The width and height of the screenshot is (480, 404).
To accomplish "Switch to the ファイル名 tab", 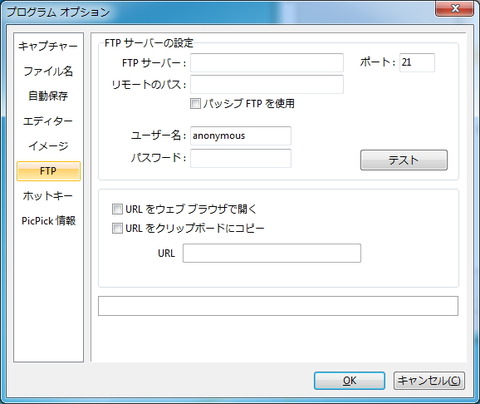I will pos(48,71).
